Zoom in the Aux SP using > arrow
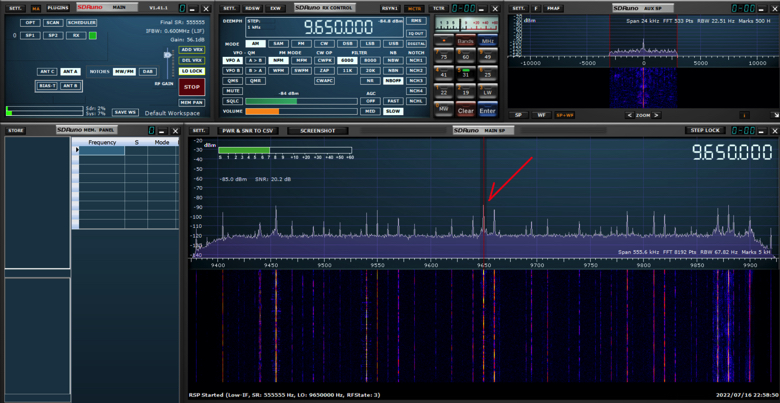 click(x=657, y=115)
